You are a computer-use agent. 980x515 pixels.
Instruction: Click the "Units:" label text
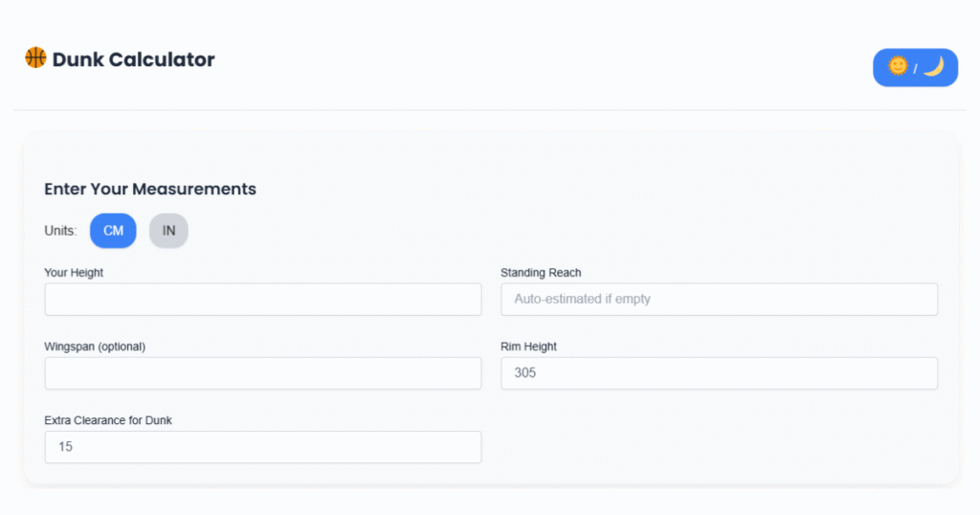[60, 231]
